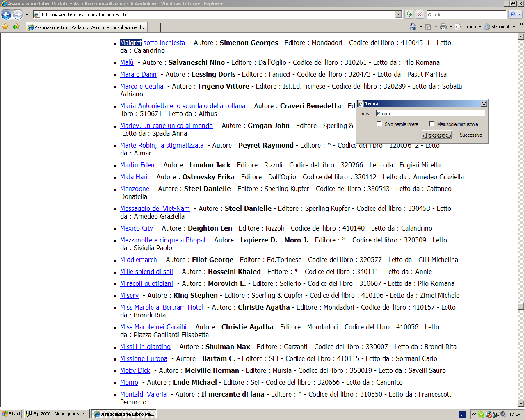Close the Trova find dialog
This screenshot has width=525, height=420.
click(484, 104)
